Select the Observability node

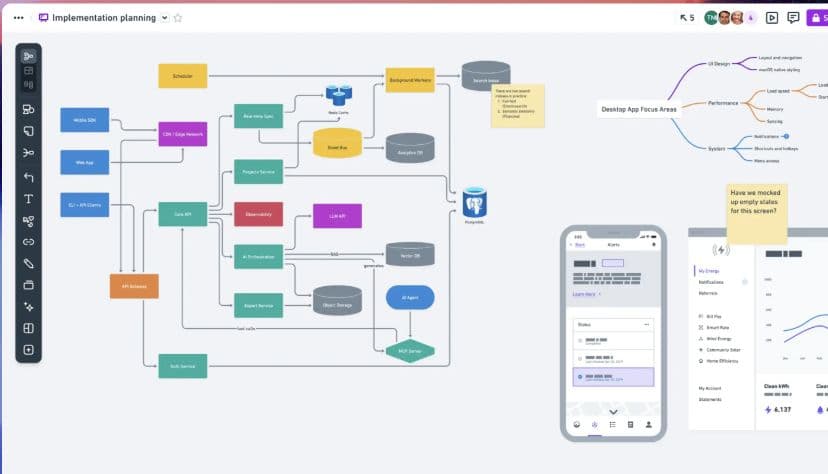click(258, 214)
